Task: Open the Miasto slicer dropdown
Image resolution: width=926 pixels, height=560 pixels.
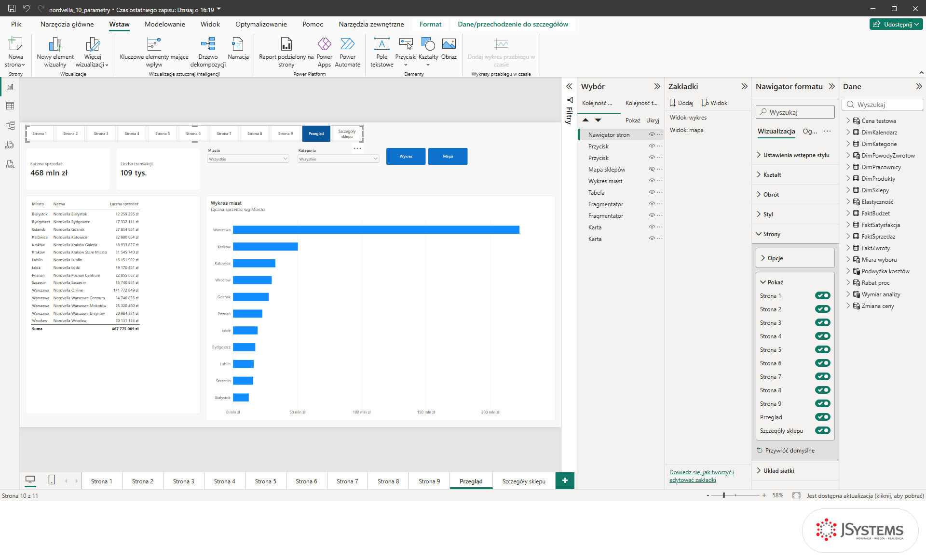Action: pyautogui.click(x=248, y=159)
